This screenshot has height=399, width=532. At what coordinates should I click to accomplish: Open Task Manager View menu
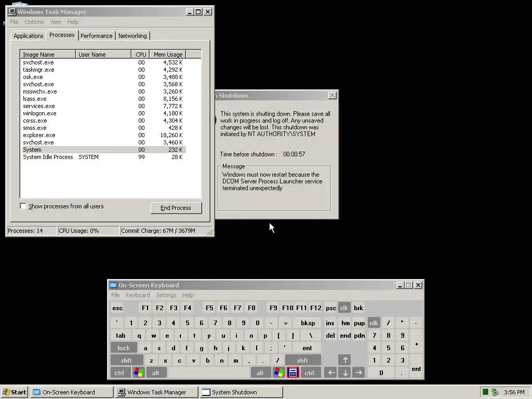pos(56,22)
